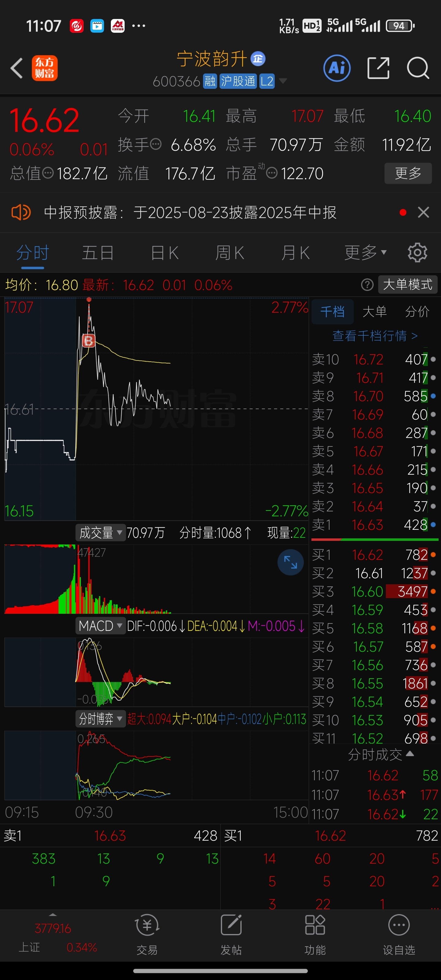Switch to the 周K chart tab

tap(230, 253)
